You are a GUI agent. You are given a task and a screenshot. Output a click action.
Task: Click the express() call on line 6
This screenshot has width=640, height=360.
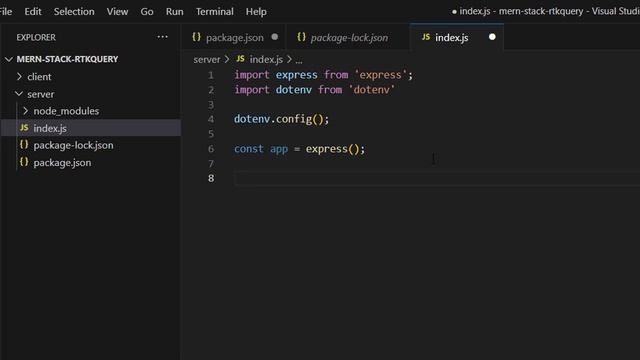(x=333, y=149)
